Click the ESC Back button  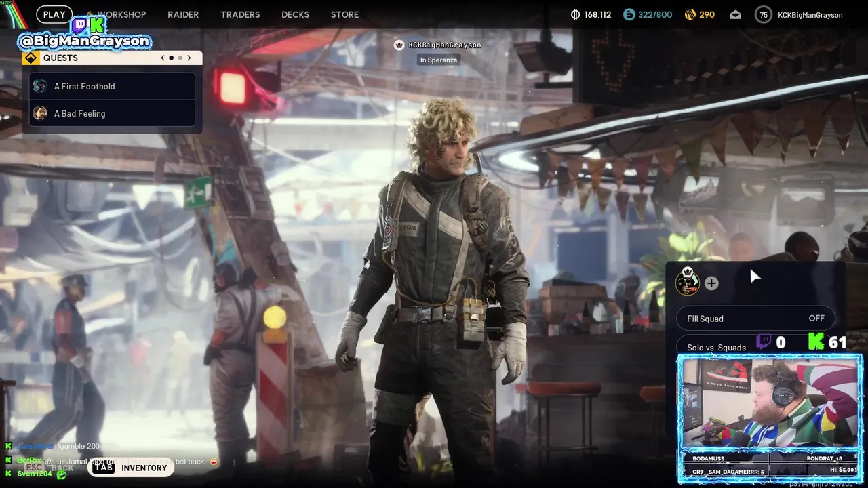[x=49, y=468]
